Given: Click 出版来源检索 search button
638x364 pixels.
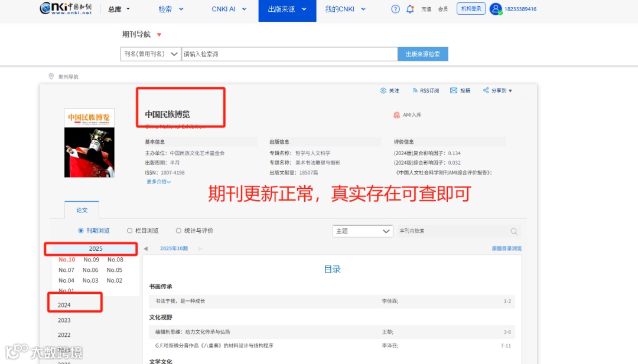Looking at the screenshot, I should (x=423, y=54).
